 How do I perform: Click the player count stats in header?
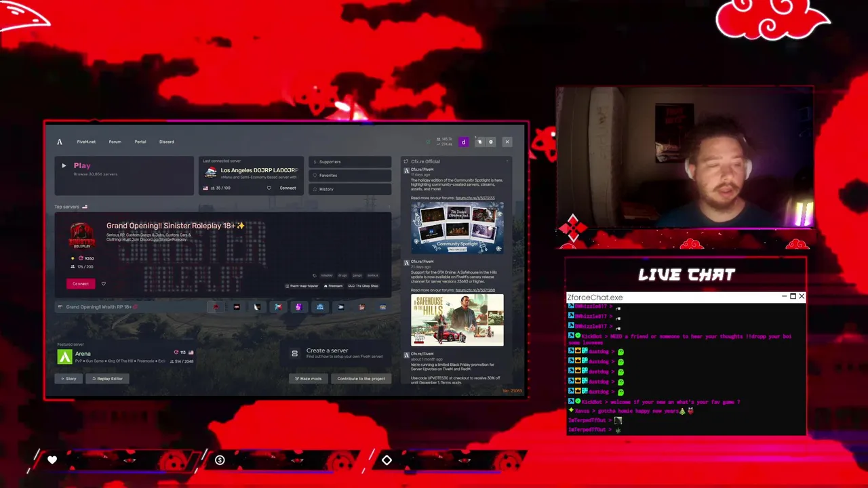[x=445, y=142]
